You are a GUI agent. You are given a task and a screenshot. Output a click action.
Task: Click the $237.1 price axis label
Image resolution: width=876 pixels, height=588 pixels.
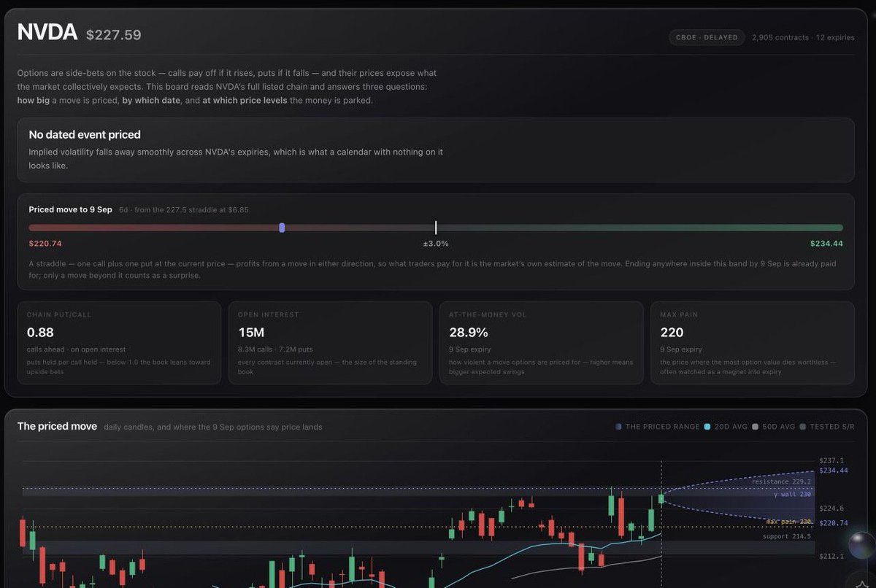pyautogui.click(x=831, y=460)
